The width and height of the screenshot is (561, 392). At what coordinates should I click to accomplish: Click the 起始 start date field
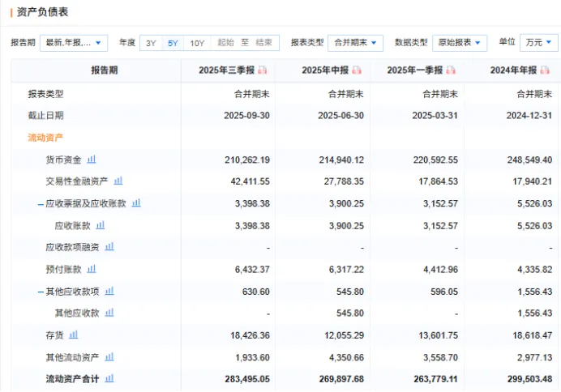click(x=226, y=43)
